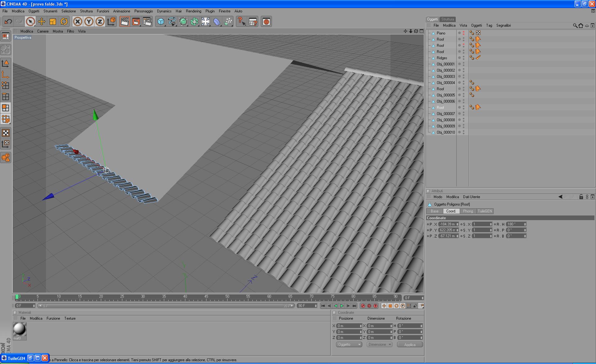The height and width of the screenshot is (364, 596).
Task: Click the undo arrow icon
Action: pyautogui.click(x=8, y=22)
